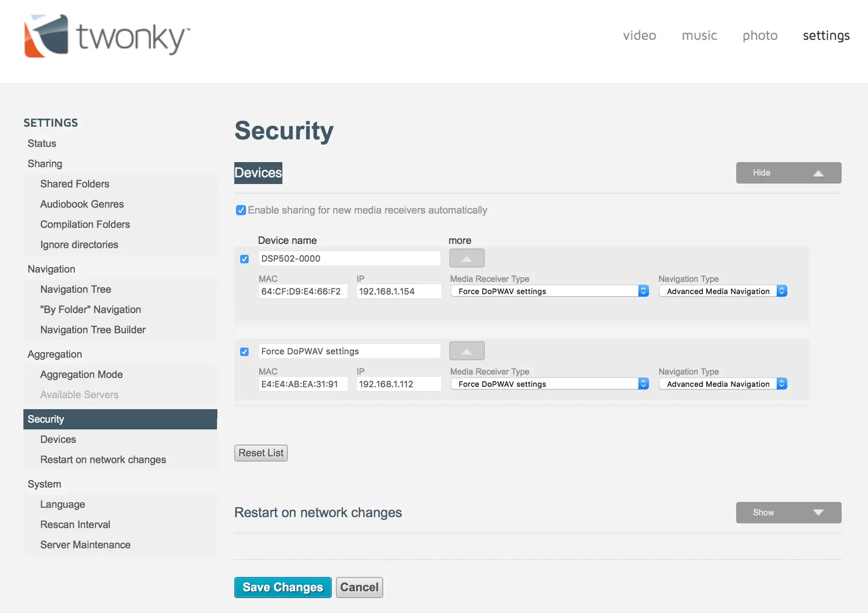Collapse more options for Force DoPWAV device

click(466, 351)
